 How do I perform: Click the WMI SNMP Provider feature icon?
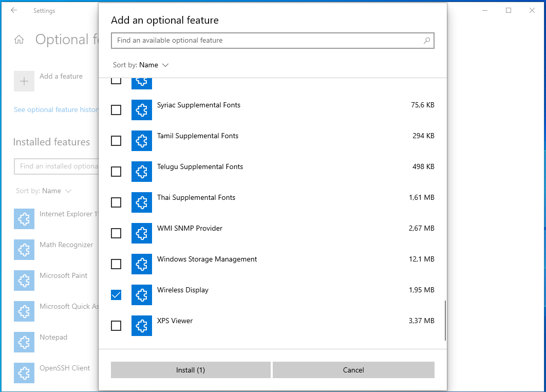pos(141,233)
